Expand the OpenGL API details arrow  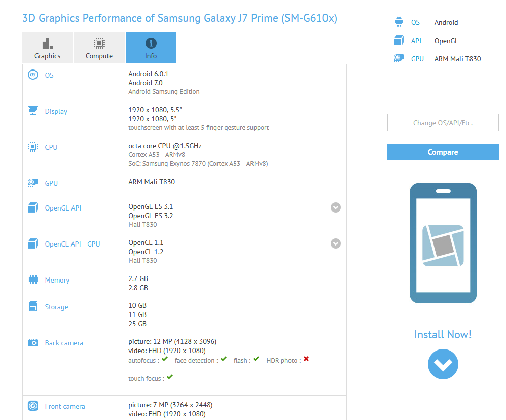(336, 207)
